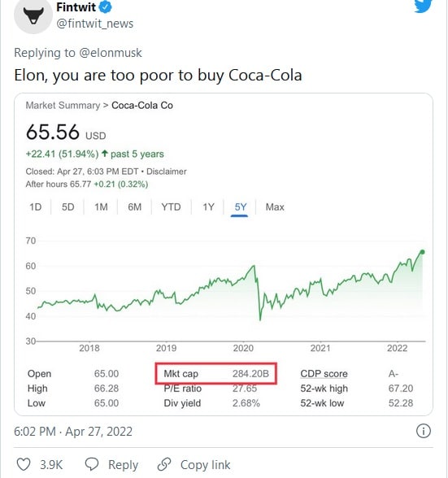448x478 pixels.
Task: Click the Fintwit bull profile avatar
Action: click(33, 15)
